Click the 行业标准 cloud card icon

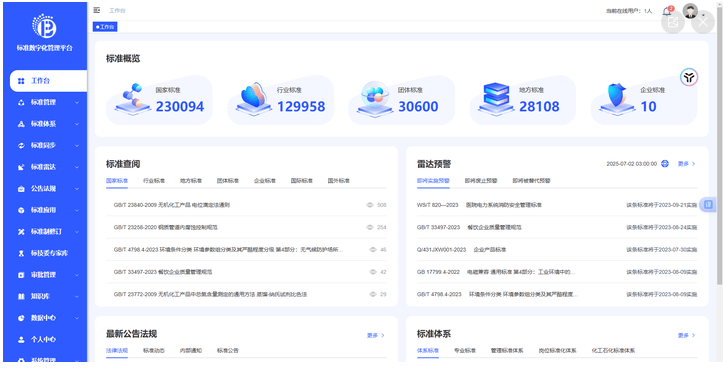(253, 99)
